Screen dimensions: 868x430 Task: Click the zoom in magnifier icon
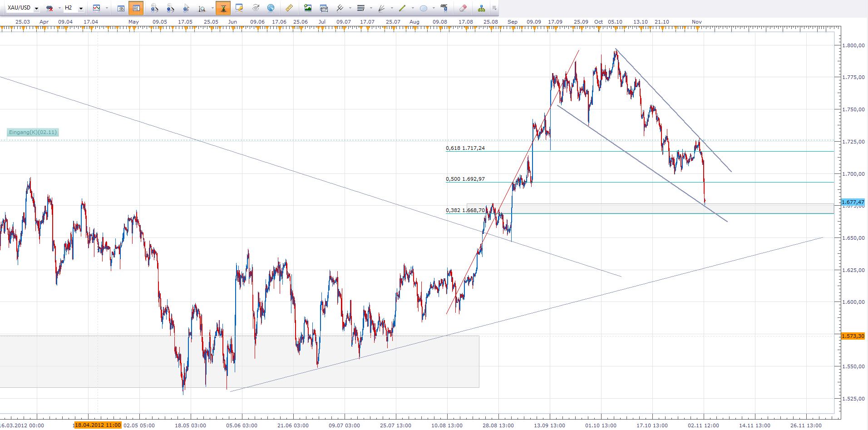coord(154,8)
